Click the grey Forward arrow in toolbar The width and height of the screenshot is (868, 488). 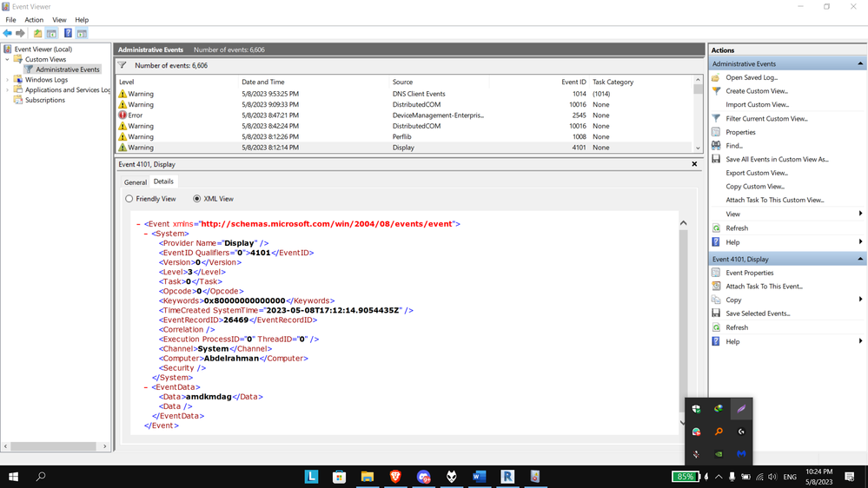21,33
